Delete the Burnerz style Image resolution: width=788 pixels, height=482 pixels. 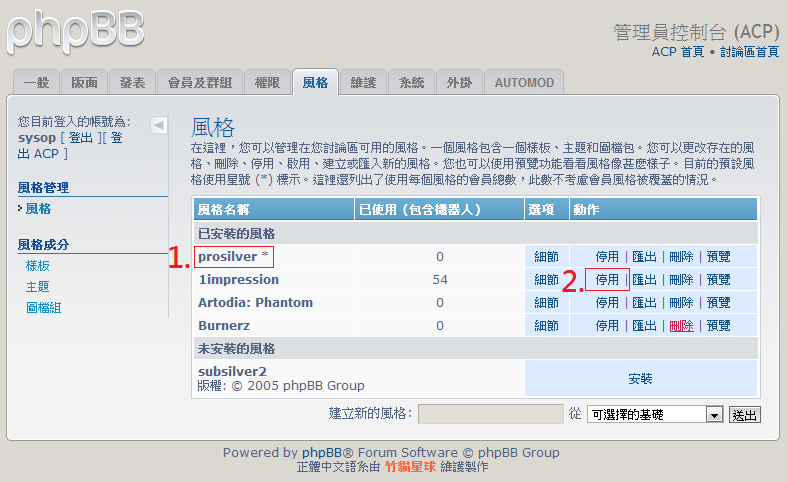pyautogui.click(x=681, y=326)
